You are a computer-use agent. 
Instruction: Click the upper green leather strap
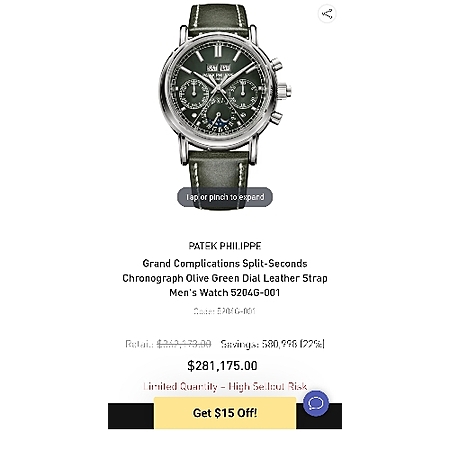click(x=218, y=20)
